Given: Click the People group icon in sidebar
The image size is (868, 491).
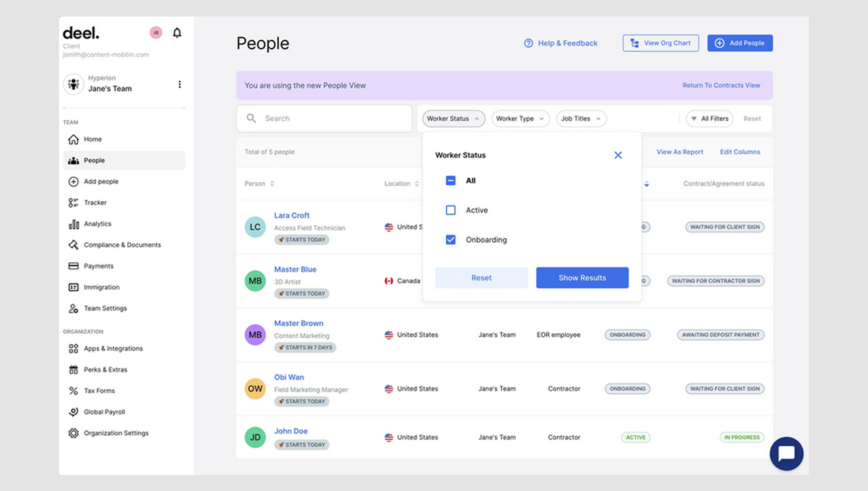Looking at the screenshot, I should pyautogui.click(x=73, y=160).
